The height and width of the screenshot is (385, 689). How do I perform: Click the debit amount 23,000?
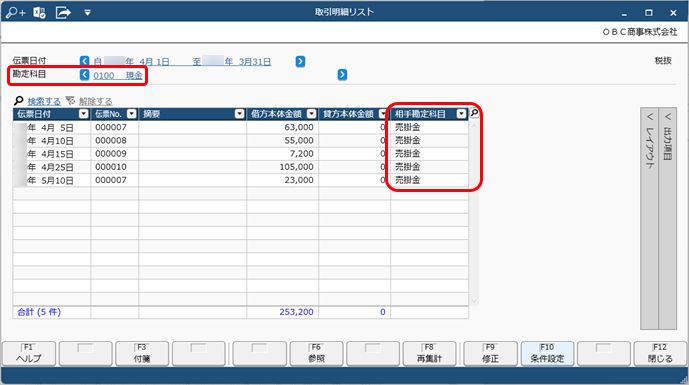coord(299,180)
